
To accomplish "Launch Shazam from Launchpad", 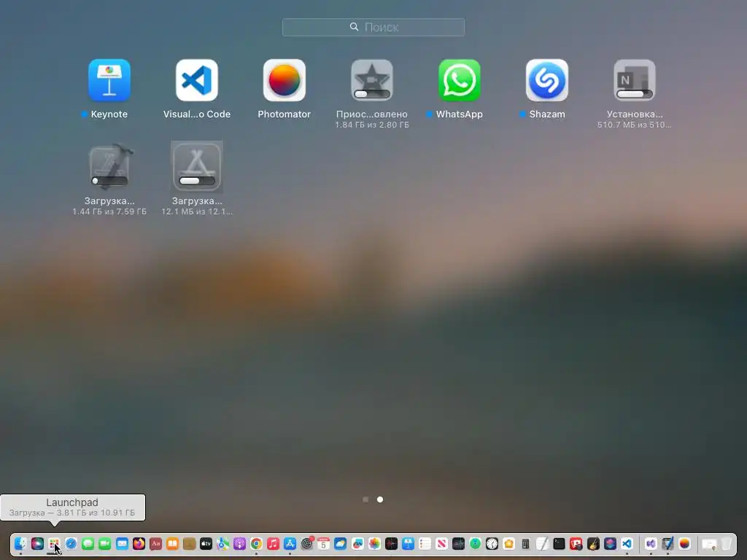I will click(x=547, y=80).
